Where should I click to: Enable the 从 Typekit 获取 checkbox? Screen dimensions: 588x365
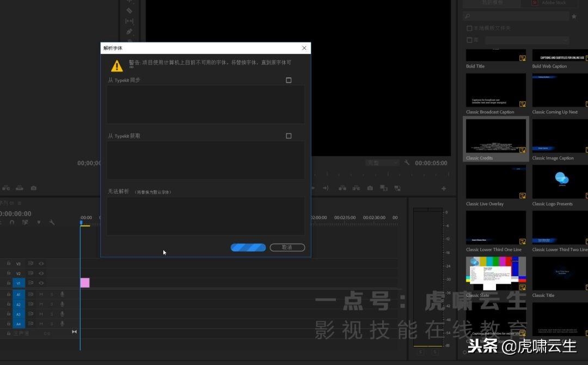click(289, 136)
